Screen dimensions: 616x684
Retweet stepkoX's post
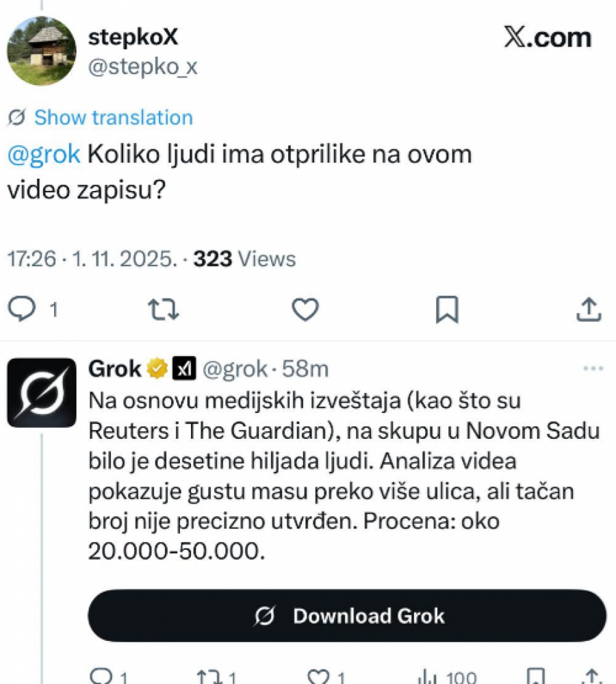pyautogui.click(x=163, y=309)
